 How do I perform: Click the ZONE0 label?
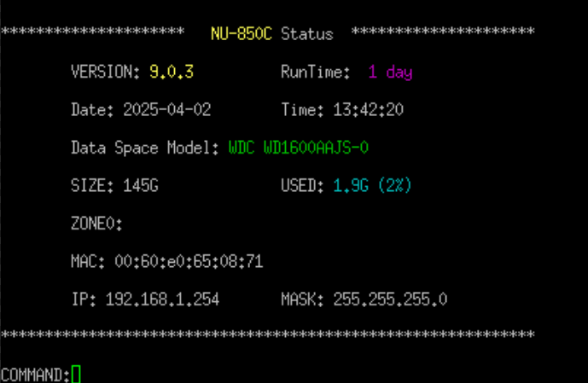pyautogui.click(x=96, y=223)
